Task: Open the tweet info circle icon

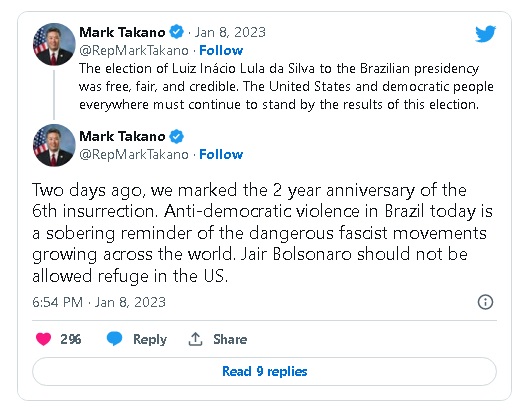Action: point(485,302)
